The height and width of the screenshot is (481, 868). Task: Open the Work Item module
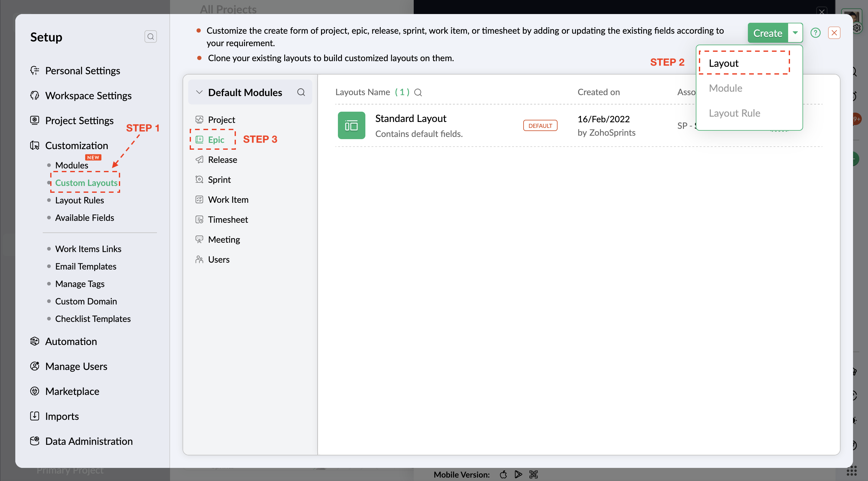coord(228,199)
